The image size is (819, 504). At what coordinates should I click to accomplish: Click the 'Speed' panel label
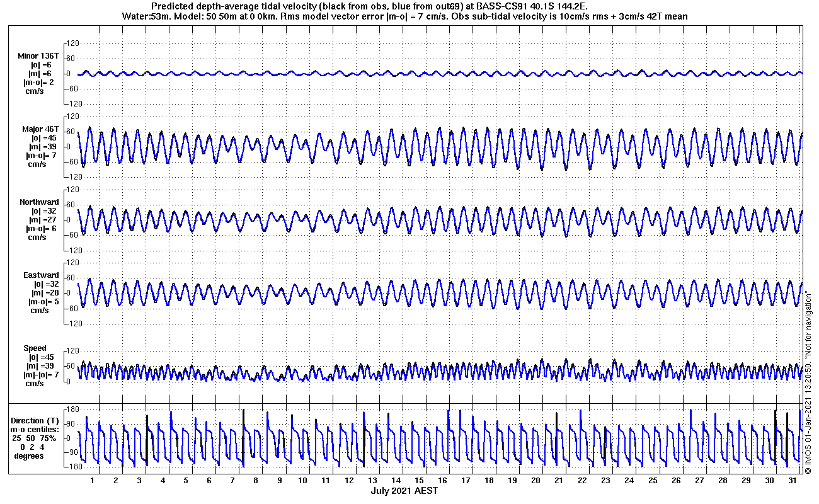35,348
